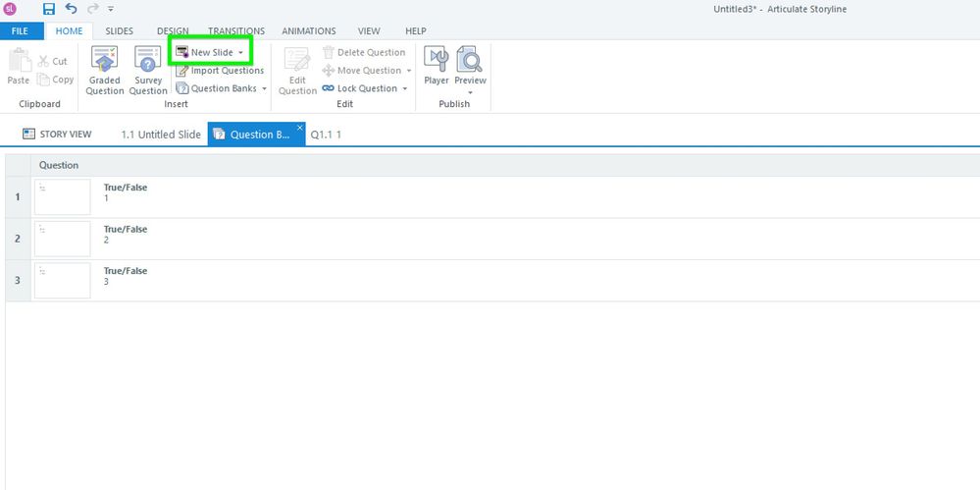The width and height of the screenshot is (980, 490).
Task: Click the Storyline app logo icon
Action: pos(10,9)
